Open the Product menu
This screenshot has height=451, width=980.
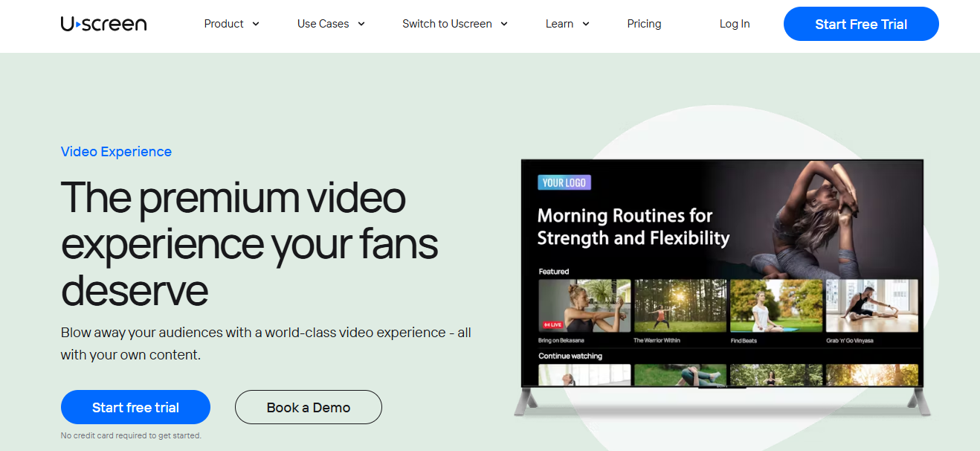[224, 24]
